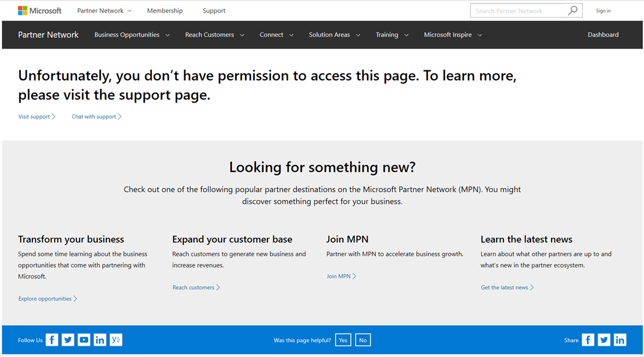Follow the Chat with support link
The width and height of the screenshot is (644, 357).
coord(97,116)
